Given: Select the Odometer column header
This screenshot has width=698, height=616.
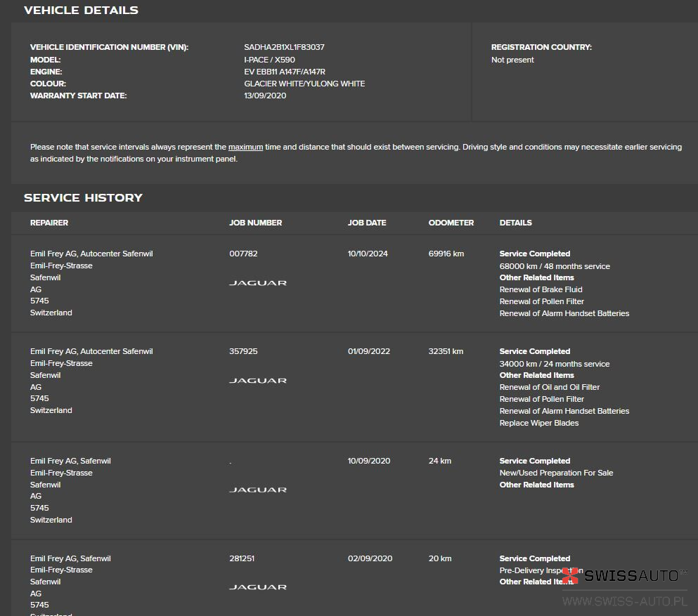Looking at the screenshot, I should (451, 223).
